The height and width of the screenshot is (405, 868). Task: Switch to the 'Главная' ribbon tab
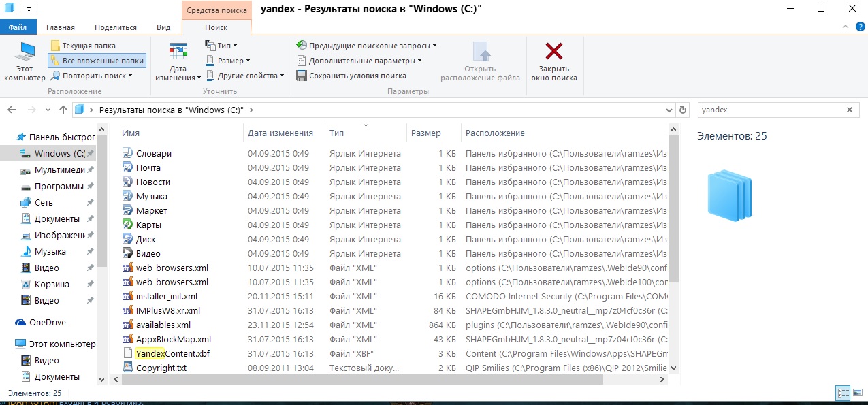(61, 27)
